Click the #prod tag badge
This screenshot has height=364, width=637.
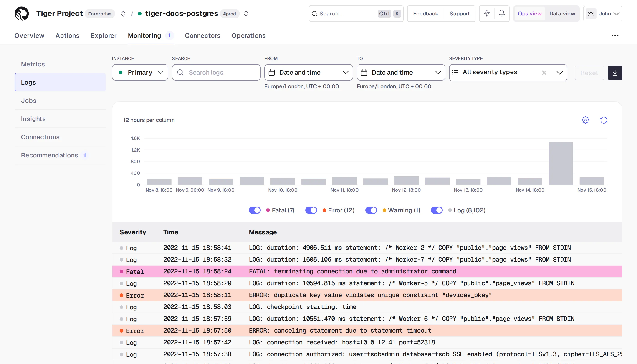[x=230, y=14]
